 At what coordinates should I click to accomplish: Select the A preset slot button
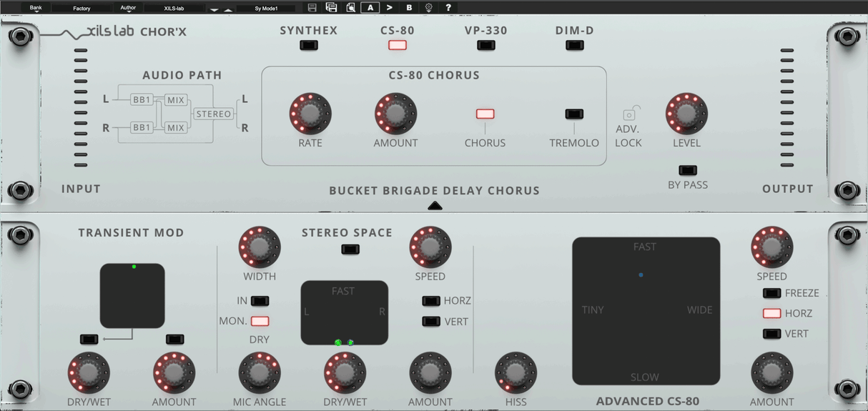[x=370, y=8]
